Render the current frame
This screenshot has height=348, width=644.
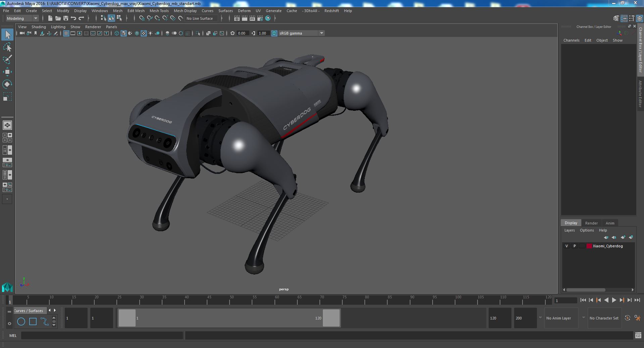(245, 18)
